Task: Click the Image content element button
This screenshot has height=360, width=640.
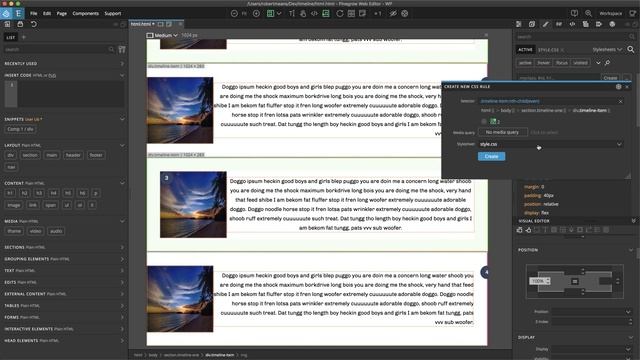Action: 13,205
